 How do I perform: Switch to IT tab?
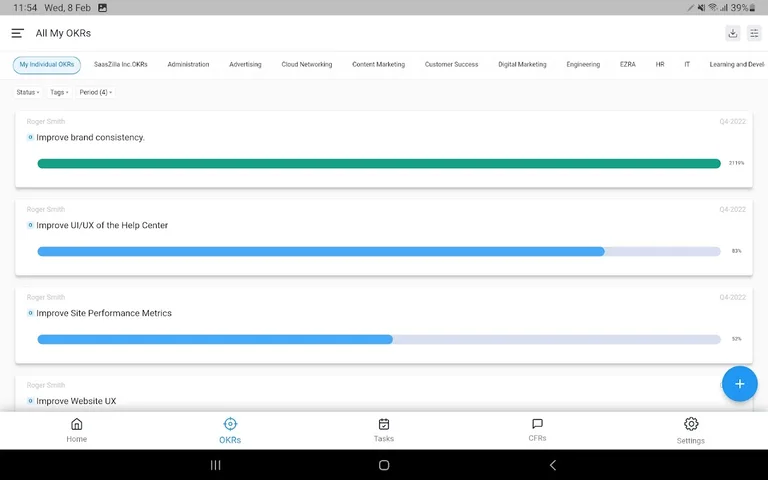point(687,65)
